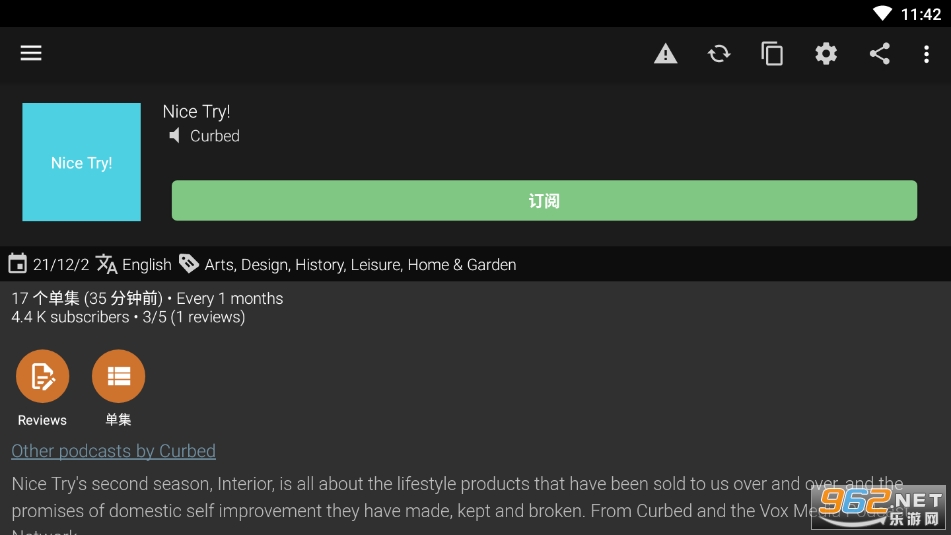
Task: Open the three-dot overflow menu
Action: (926, 54)
